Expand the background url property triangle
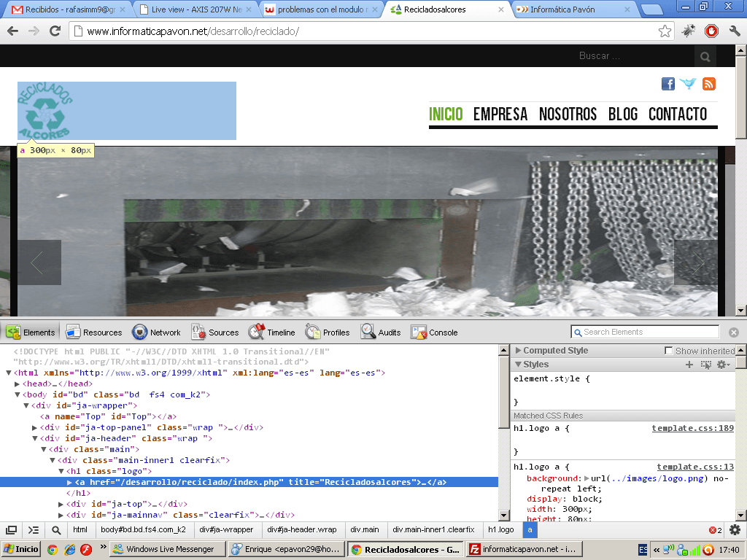 tap(587, 478)
